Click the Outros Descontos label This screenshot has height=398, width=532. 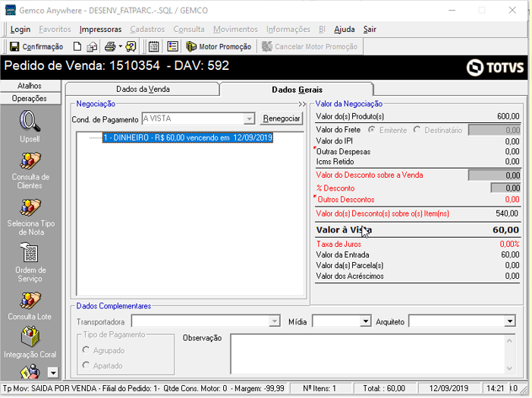(346, 199)
